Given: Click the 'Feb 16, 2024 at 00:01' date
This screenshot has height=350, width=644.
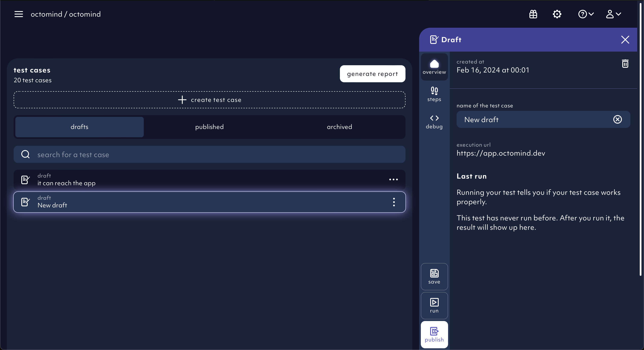Looking at the screenshot, I should [x=493, y=70].
